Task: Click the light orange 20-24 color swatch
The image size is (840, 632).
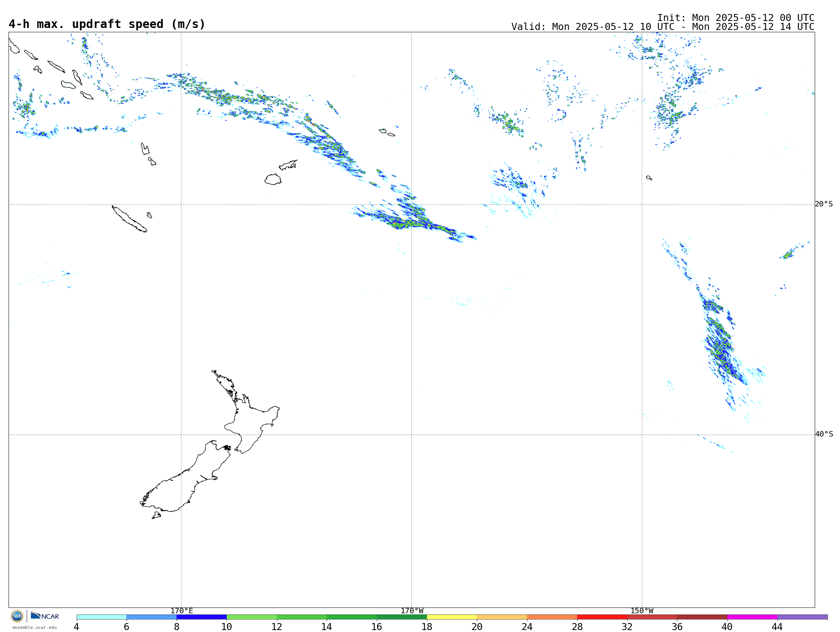Action: coord(502,617)
